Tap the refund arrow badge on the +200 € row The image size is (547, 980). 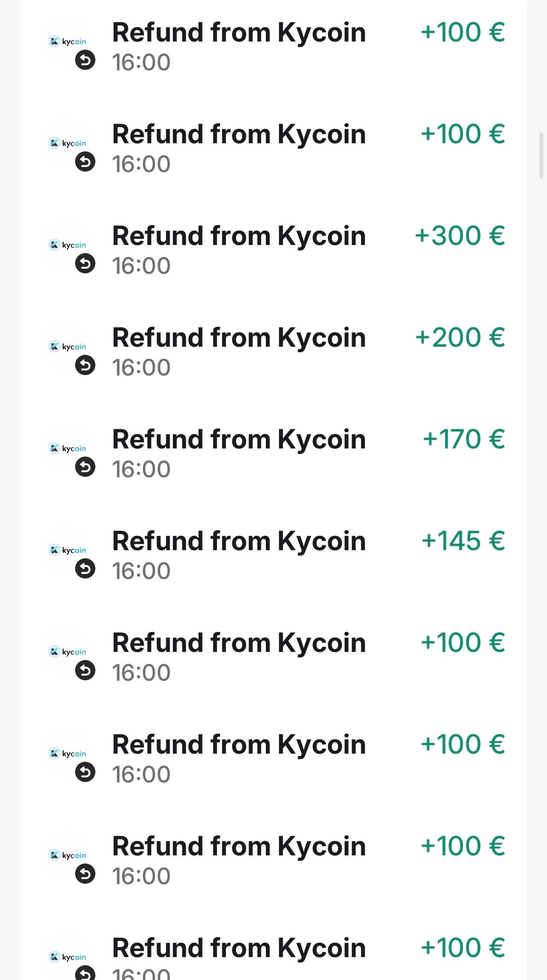tap(85, 365)
